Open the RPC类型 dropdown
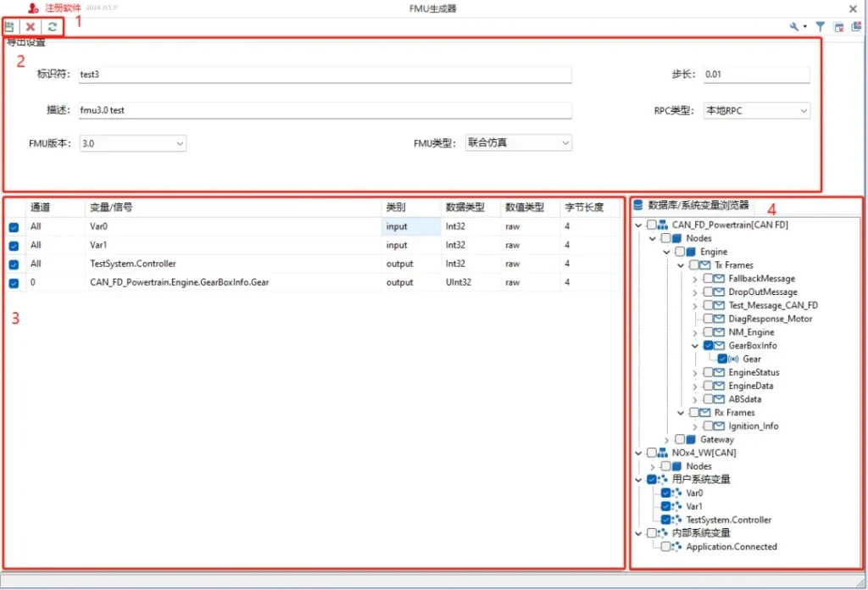Viewport: 868px width, 590px height. [x=756, y=110]
